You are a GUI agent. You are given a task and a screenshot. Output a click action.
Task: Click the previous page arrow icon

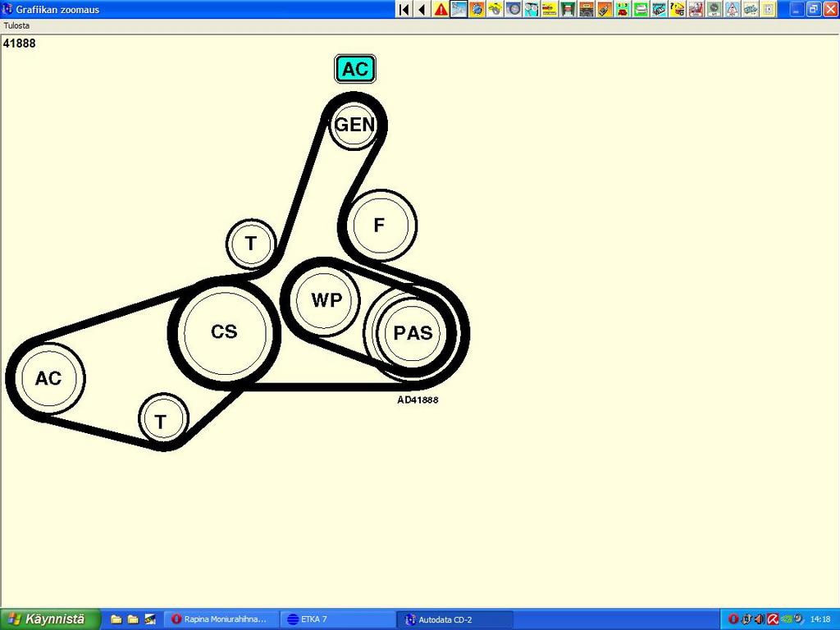point(422,9)
